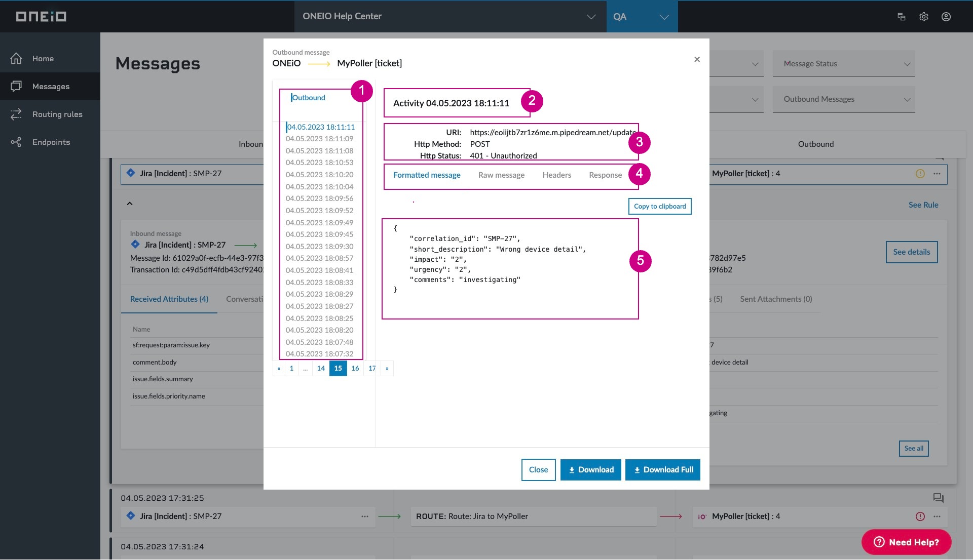Expand the ONEIO Help Center dropdown
Image resolution: width=973 pixels, height=560 pixels.
450,17
